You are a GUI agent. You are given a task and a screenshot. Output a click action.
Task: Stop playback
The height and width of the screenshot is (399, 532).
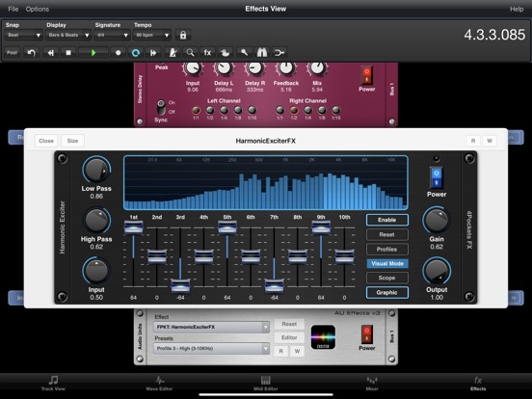point(68,53)
